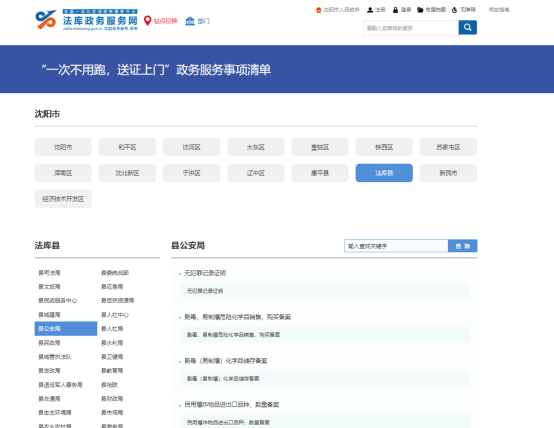Select the 辽中区 region button
Viewport: 554px width, 428px height.
coord(256,173)
